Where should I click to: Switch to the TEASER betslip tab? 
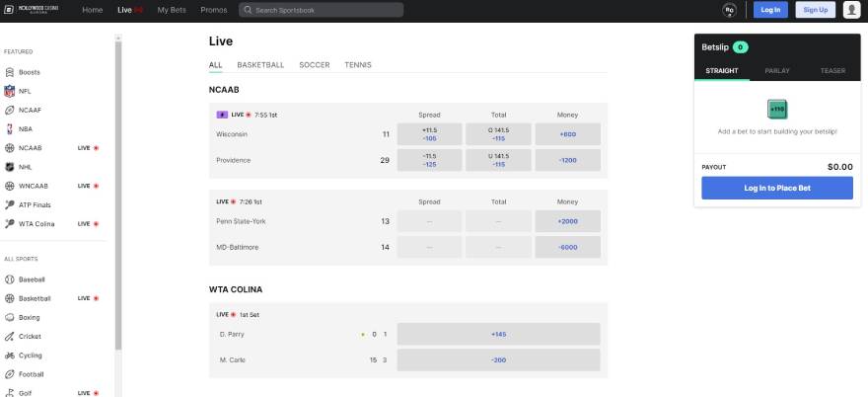(832, 71)
